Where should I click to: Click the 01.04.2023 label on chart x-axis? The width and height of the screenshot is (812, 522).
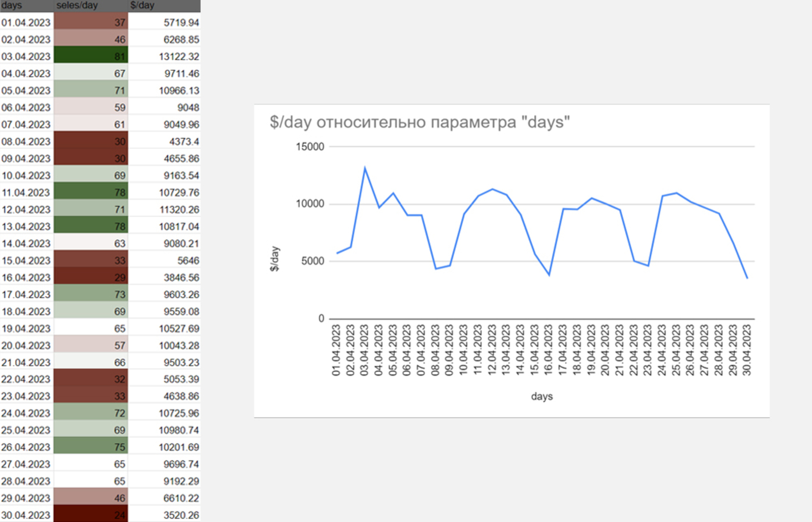[336, 350]
